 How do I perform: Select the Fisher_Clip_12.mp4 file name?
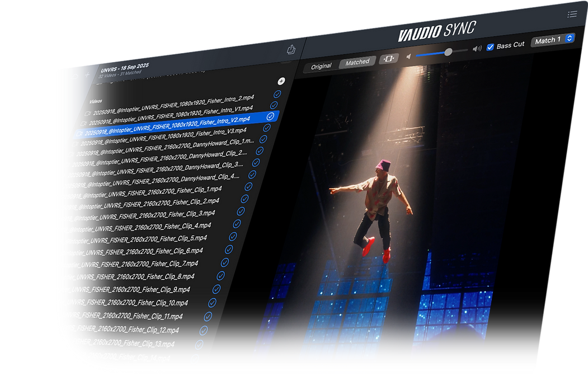click(x=119, y=330)
